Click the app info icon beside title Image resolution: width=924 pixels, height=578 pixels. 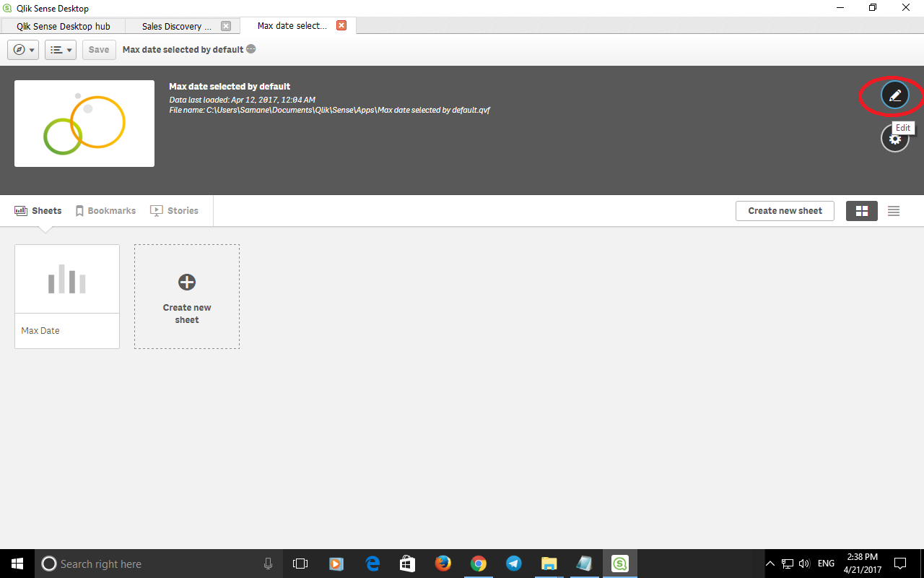click(x=250, y=49)
